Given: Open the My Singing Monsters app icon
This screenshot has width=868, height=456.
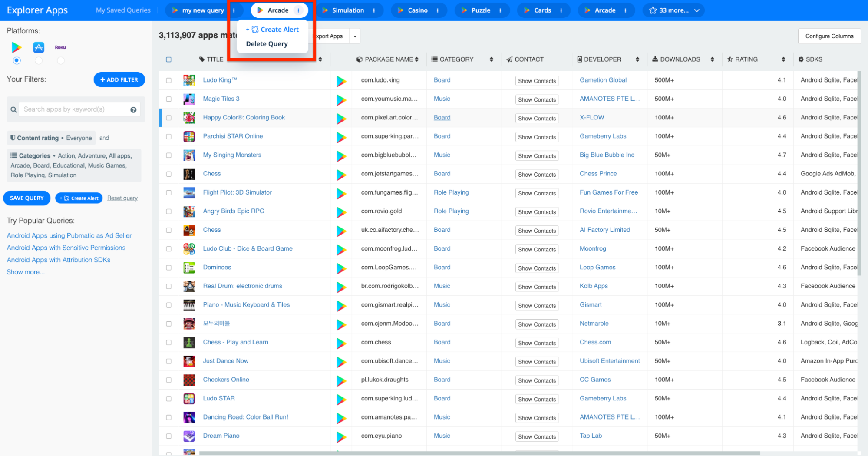Looking at the screenshot, I should 189,155.
